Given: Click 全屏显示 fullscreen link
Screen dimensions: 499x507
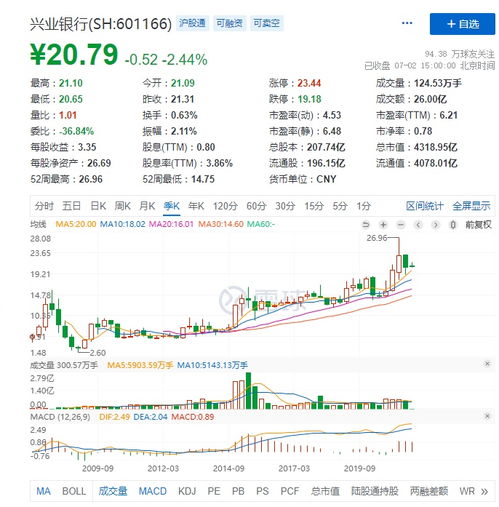Looking at the screenshot, I should pos(471,206).
